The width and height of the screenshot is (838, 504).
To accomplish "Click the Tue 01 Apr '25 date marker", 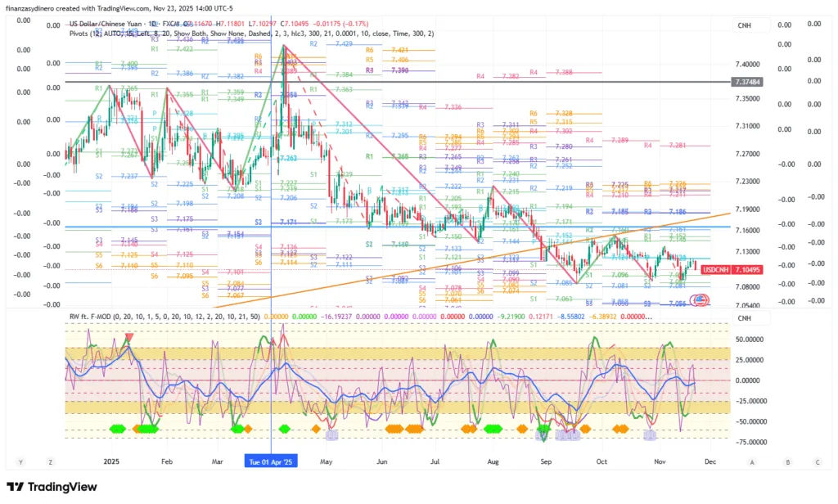I will [272, 461].
